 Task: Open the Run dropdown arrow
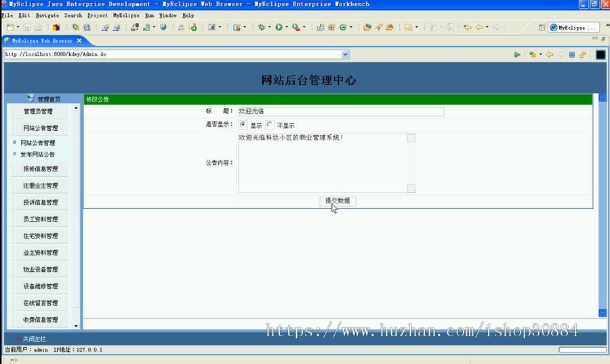pos(287,27)
